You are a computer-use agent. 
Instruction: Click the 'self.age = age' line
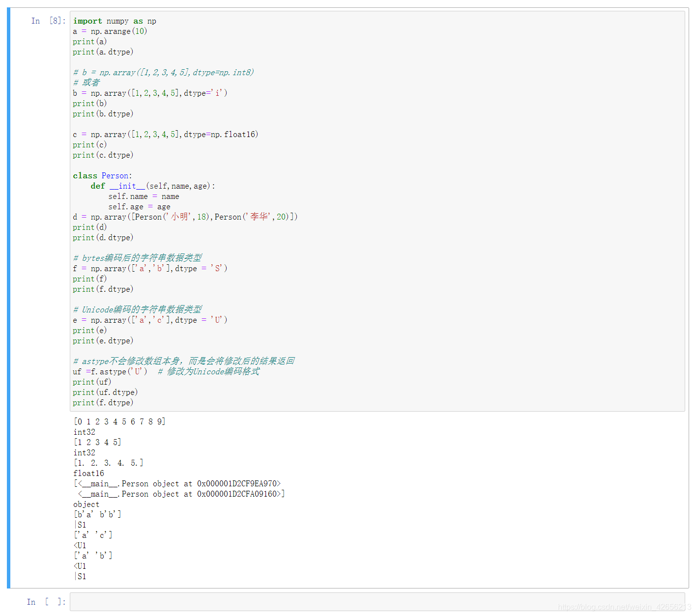(x=139, y=207)
